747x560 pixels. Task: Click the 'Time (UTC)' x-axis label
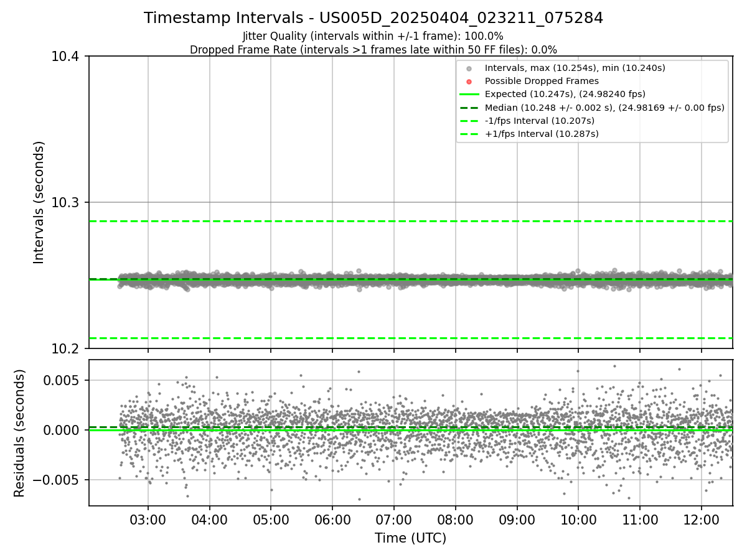pyautogui.click(x=410, y=538)
